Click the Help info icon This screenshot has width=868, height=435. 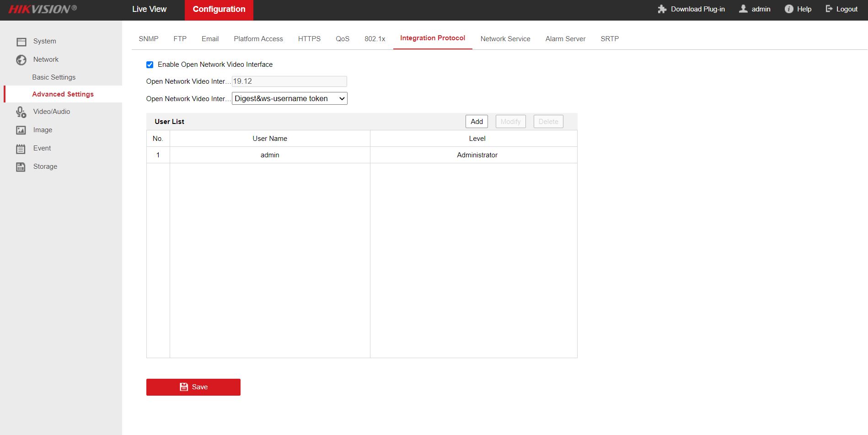click(x=788, y=9)
